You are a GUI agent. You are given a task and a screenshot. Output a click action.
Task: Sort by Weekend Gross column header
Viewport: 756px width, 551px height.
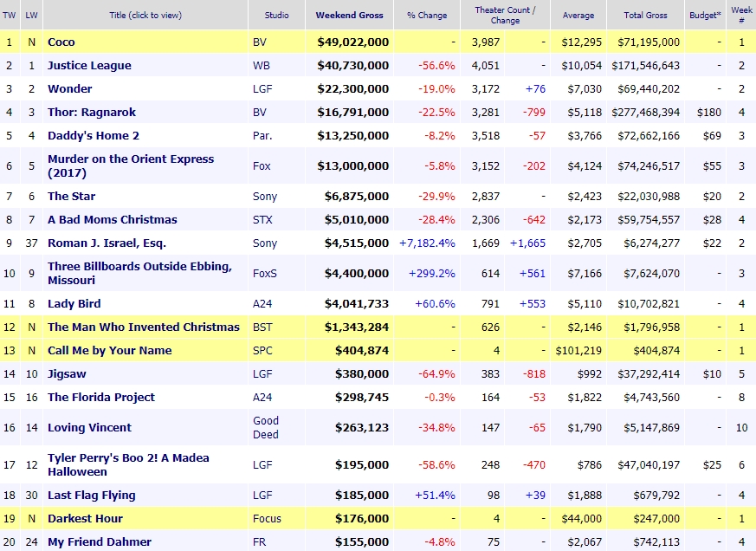coord(349,15)
